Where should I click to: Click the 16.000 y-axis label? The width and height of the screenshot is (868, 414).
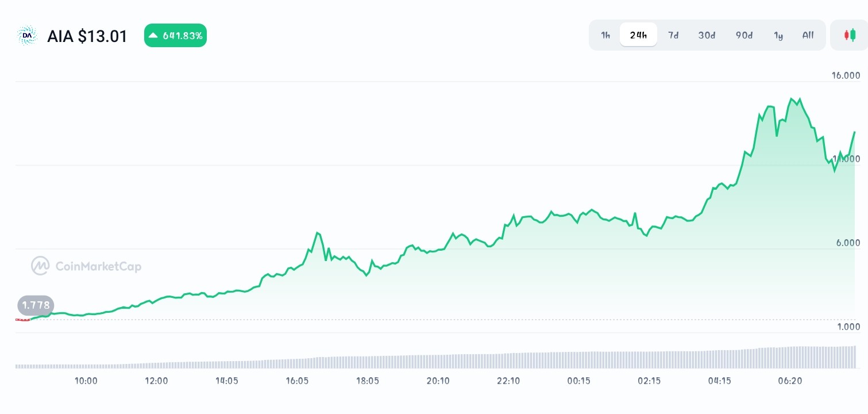coord(846,75)
